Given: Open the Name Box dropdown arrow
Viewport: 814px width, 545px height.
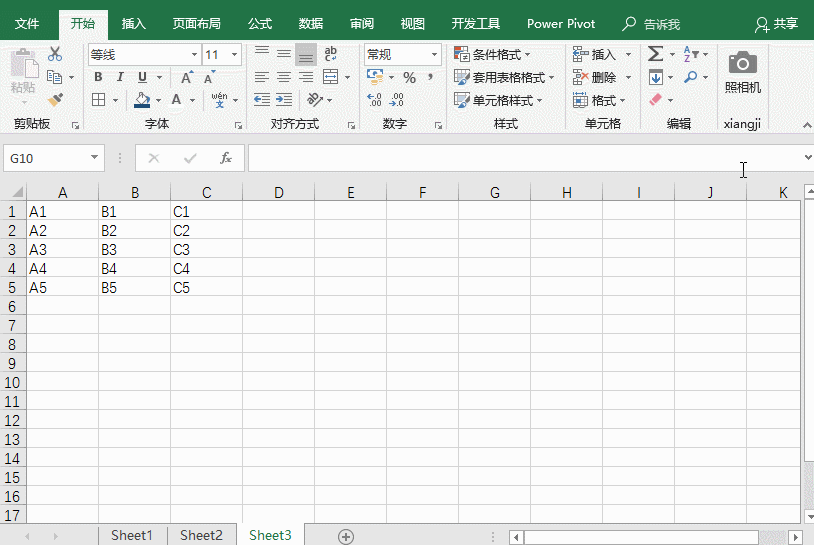Looking at the screenshot, I should [x=94, y=158].
